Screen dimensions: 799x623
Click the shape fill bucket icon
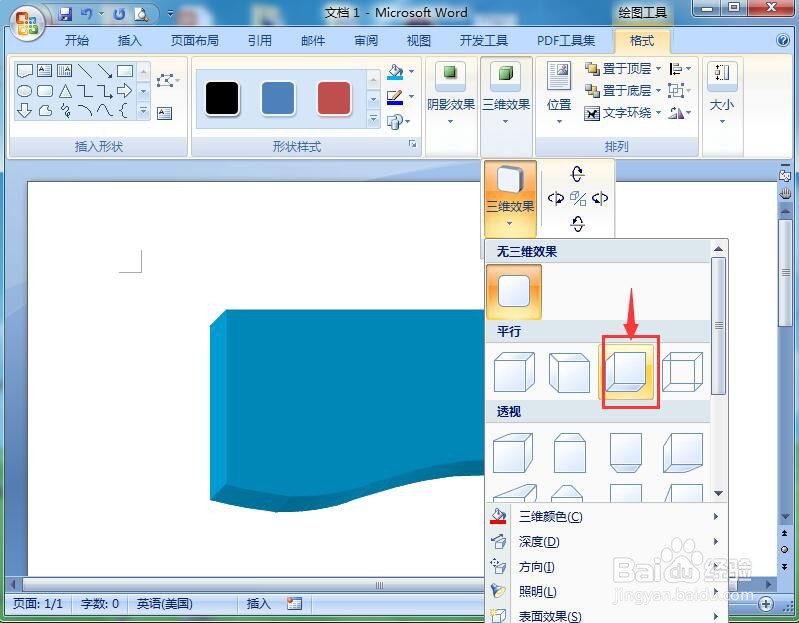click(x=395, y=72)
